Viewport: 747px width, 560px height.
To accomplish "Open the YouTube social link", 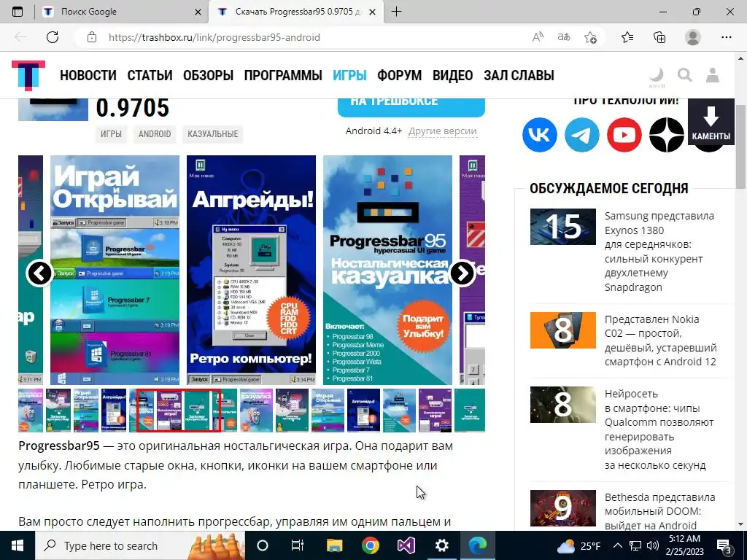I will click(624, 135).
